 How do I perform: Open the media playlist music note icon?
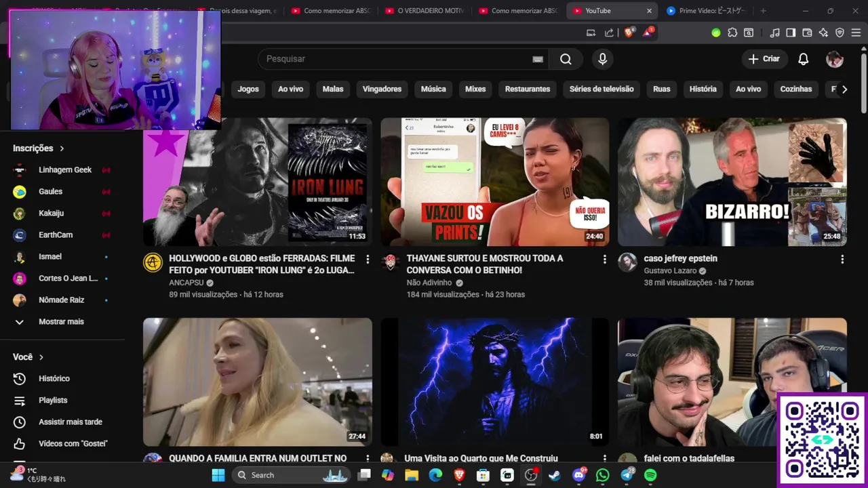click(774, 33)
